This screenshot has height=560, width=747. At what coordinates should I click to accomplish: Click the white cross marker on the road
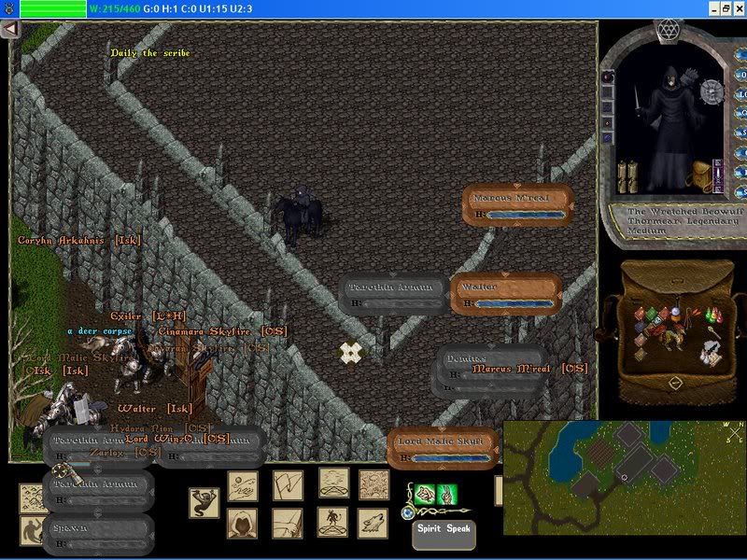(x=351, y=353)
